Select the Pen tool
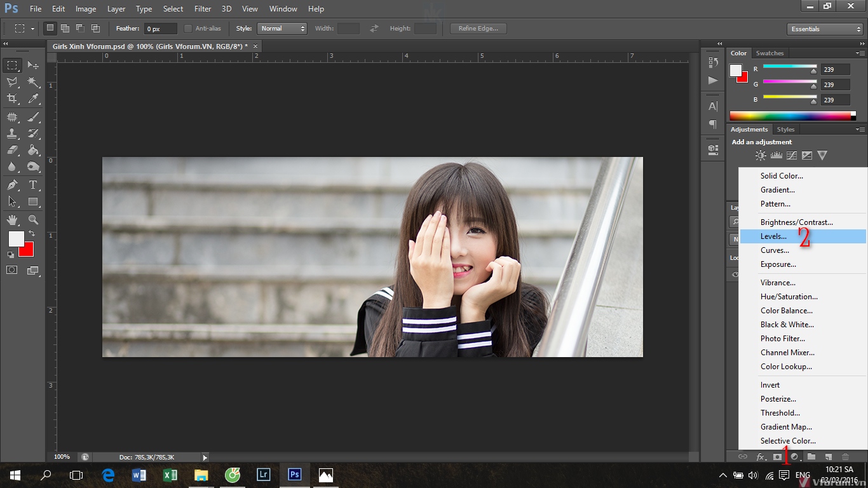Viewport: 868px width, 488px height. [x=12, y=185]
